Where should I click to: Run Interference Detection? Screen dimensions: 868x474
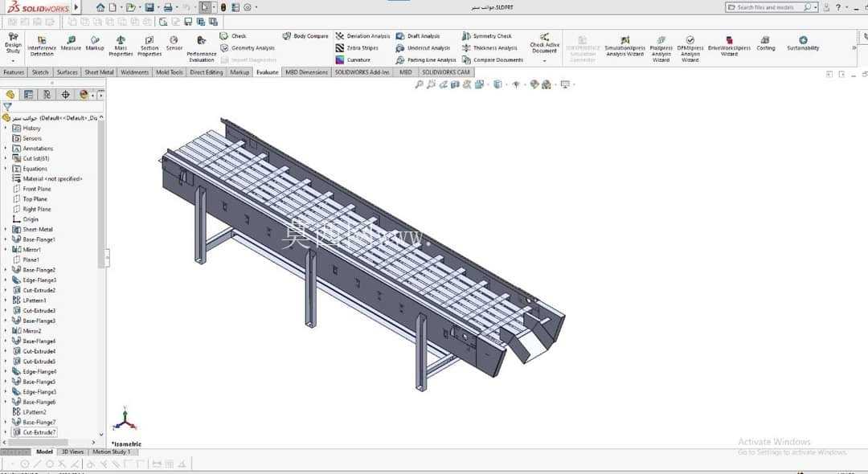point(42,46)
